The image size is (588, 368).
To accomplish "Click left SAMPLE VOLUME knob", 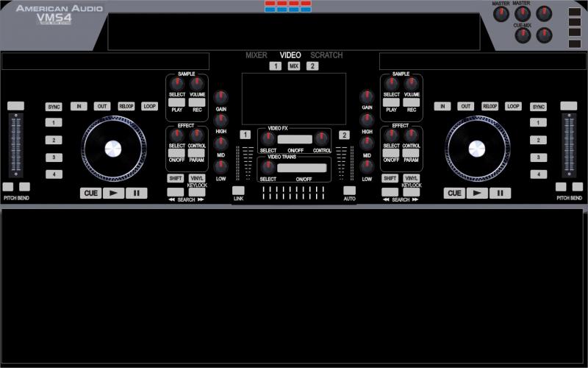I will [x=196, y=84].
